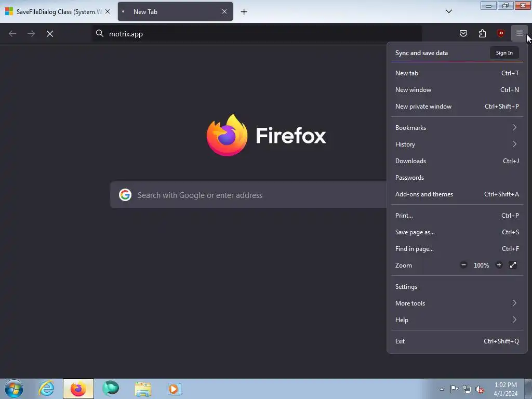Screen dimensions: 532x399
Task: Click the Google logo in search box
Action: point(125,195)
